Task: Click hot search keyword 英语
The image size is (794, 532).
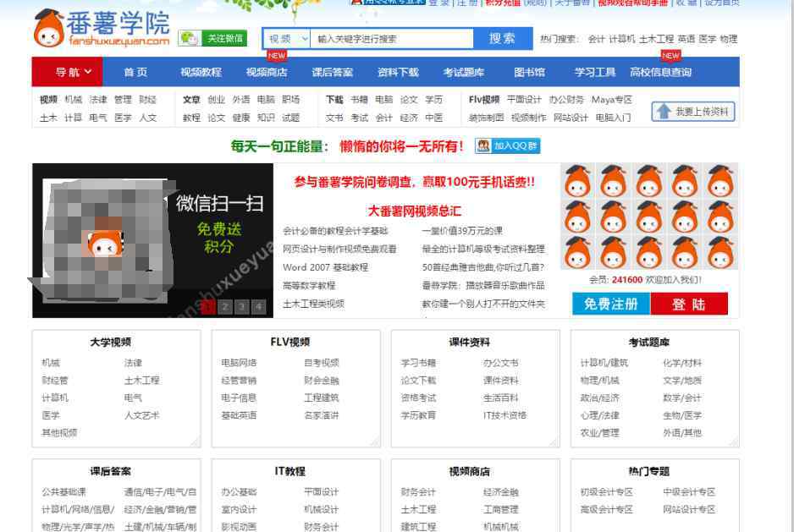Action: tap(686, 39)
